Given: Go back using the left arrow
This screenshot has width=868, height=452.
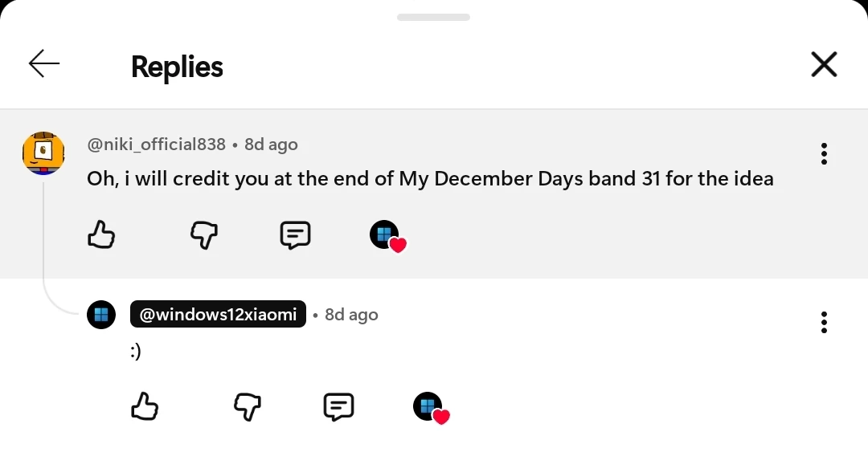Looking at the screenshot, I should click(x=44, y=64).
